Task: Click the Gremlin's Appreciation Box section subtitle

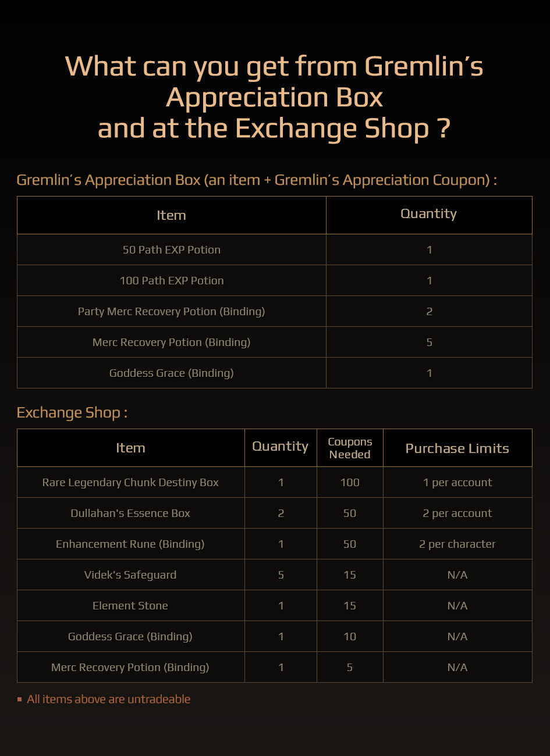Action: coord(257,180)
